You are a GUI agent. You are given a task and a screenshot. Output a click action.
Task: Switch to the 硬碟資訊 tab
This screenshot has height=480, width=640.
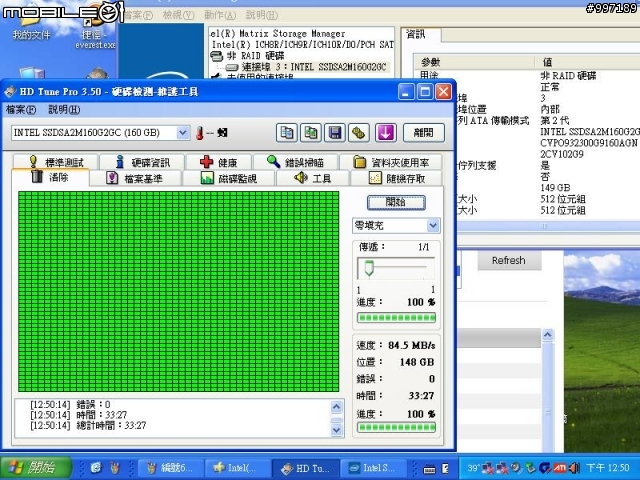[x=142, y=162]
